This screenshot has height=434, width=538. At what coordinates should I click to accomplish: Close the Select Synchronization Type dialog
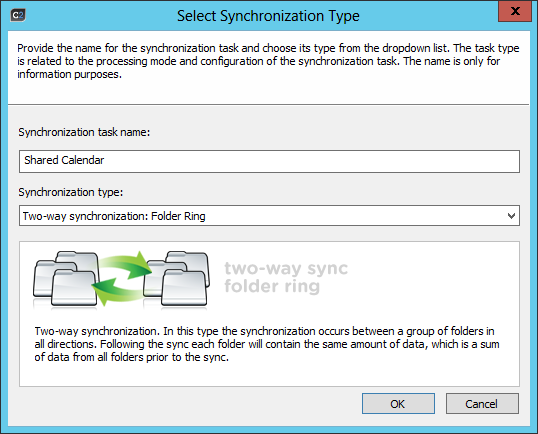[515, 11]
